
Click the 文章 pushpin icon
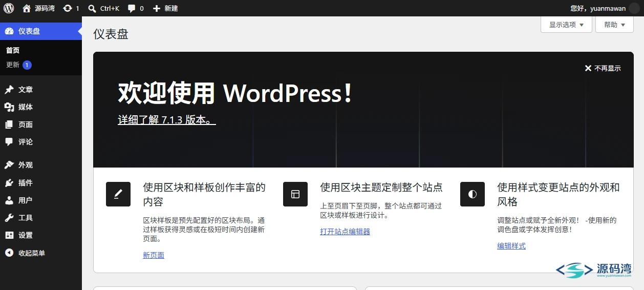[9, 90]
